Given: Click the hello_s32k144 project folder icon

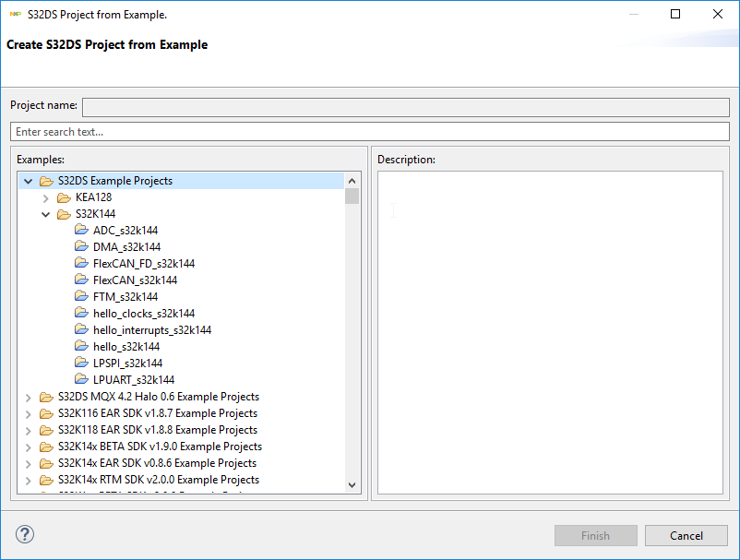Looking at the screenshot, I should 81,347.
